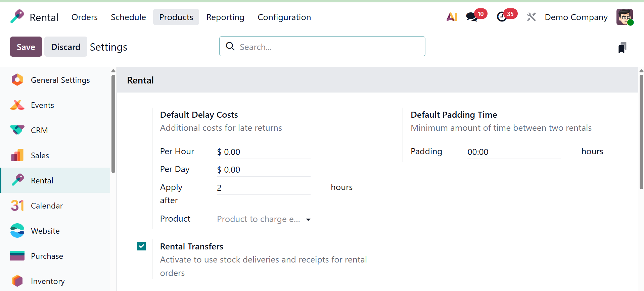Screen dimensions: 644x291
Task: Open the Configuration menu
Action: (284, 17)
